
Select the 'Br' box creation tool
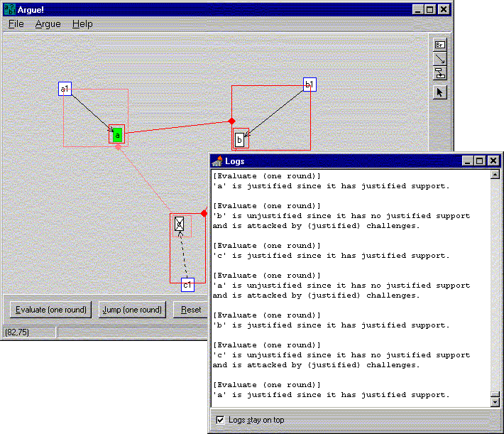439,45
